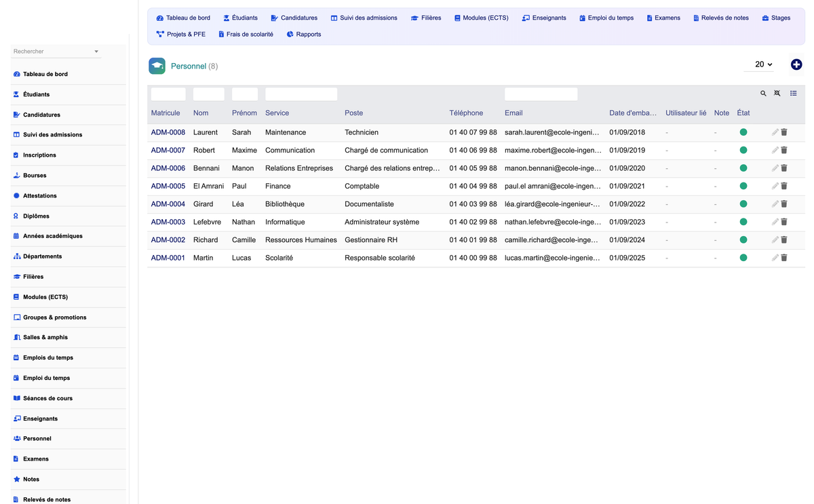Click Tableau de bord icon in sidebar
The height and width of the screenshot is (504, 814).
click(x=17, y=74)
